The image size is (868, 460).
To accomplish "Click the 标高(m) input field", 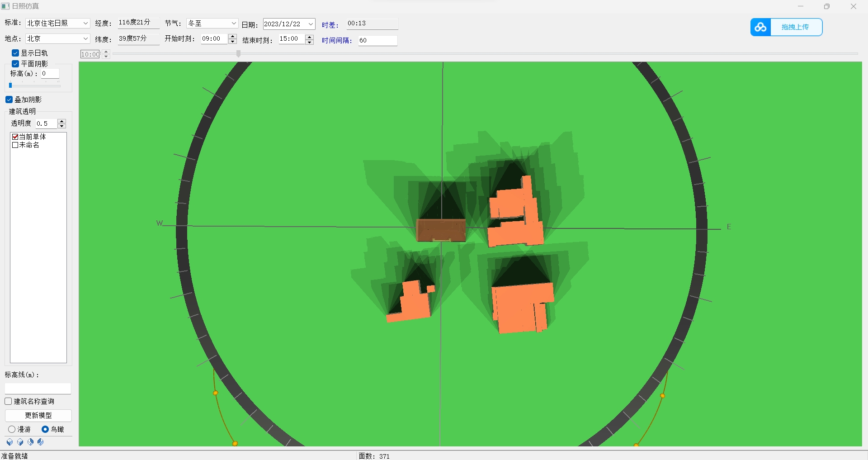I will 50,74.
